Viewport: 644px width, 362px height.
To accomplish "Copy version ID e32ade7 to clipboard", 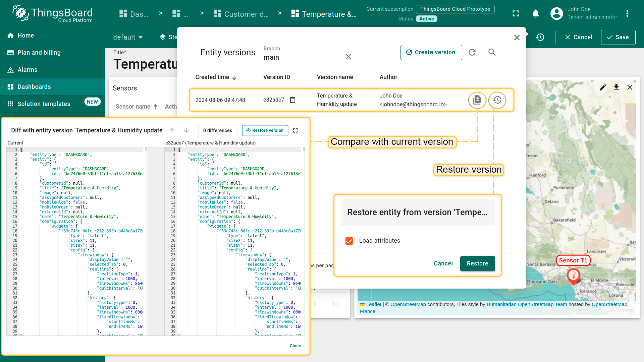I will (292, 100).
